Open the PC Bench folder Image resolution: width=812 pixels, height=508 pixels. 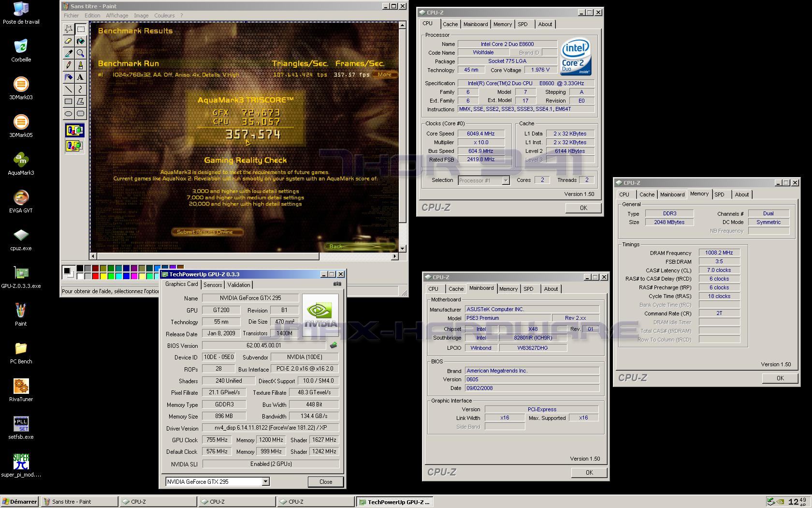(x=21, y=353)
